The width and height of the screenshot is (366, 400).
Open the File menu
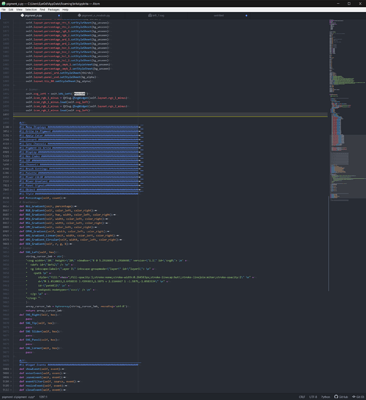3,10
